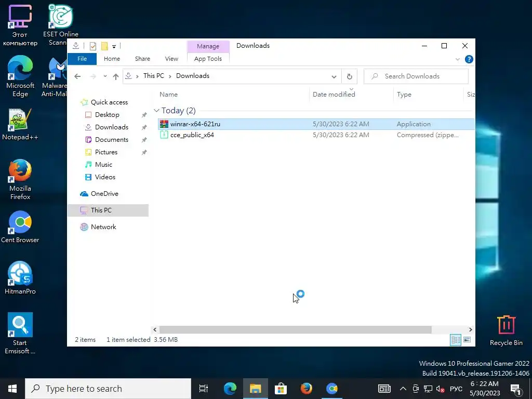This screenshot has width=532, height=399.
Task: Open Quick access in navigation pane
Action: coord(109,102)
